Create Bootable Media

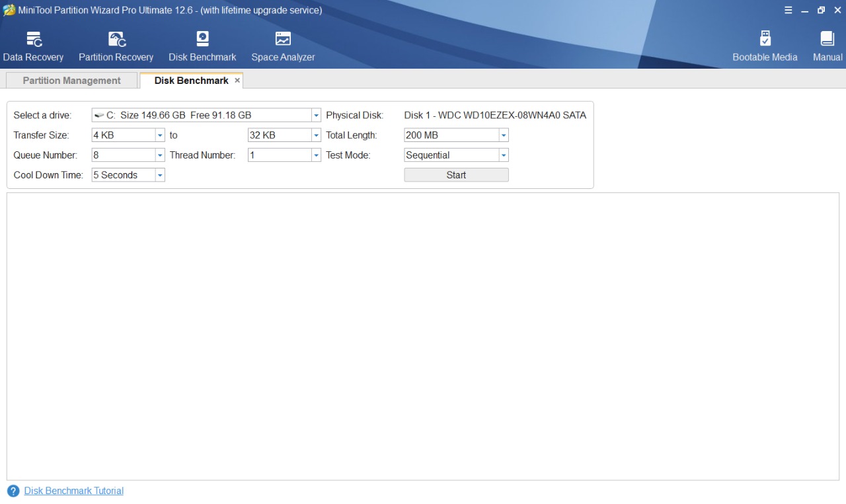pyautogui.click(x=765, y=46)
